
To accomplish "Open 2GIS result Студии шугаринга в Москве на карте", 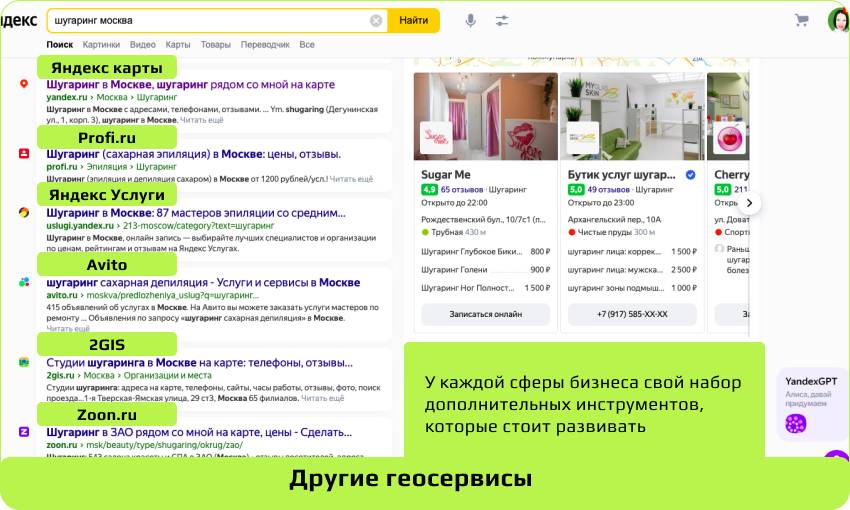I will (199, 363).
